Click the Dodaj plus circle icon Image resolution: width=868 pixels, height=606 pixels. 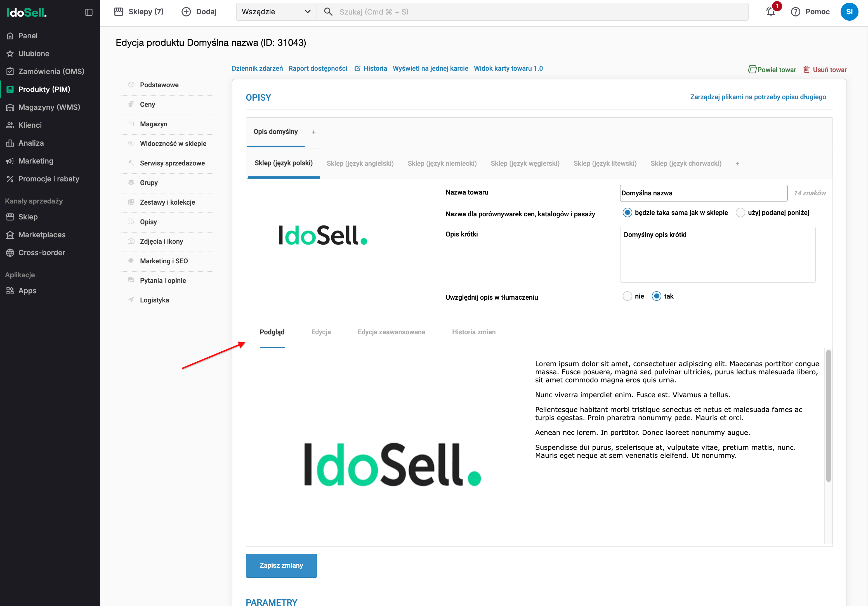tap(186, 12)
